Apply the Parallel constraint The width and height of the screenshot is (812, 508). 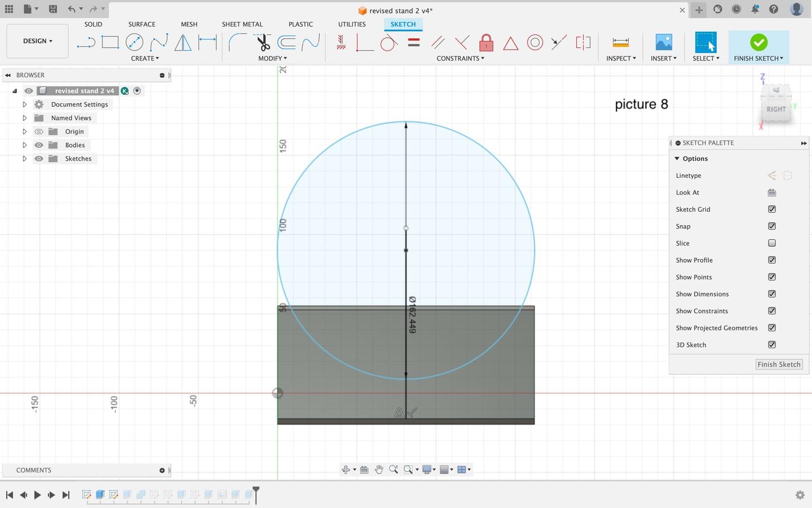[x=438, y=42]
